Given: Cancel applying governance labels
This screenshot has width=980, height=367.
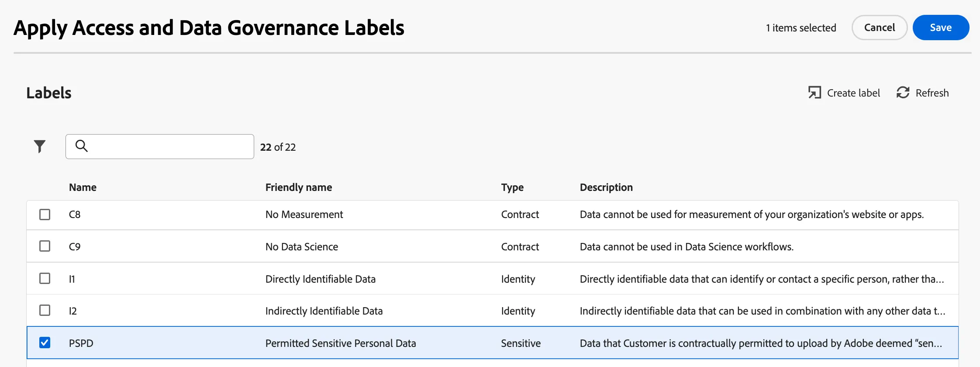Looking at the screenshot, I should [880, 28].
